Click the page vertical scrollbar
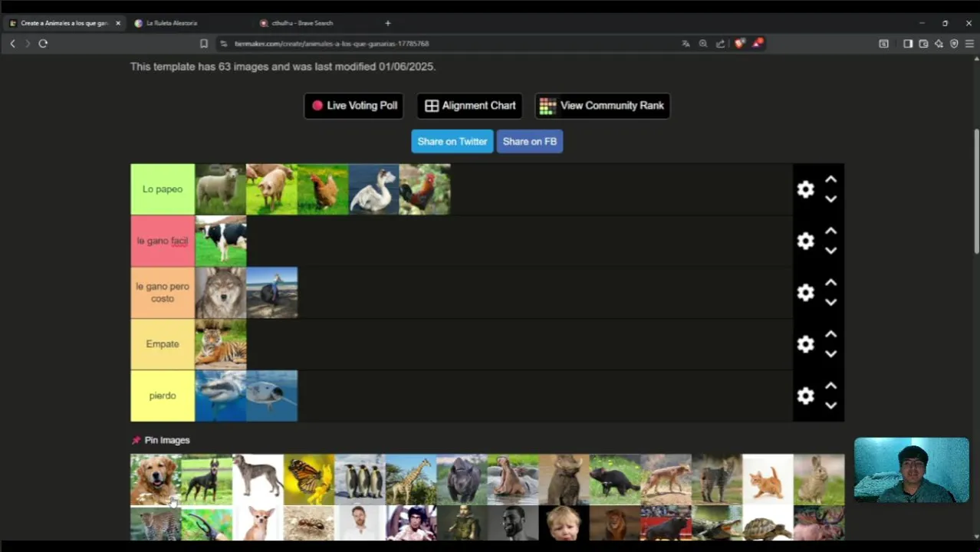The image size is (980, 552). coord(976,192)
